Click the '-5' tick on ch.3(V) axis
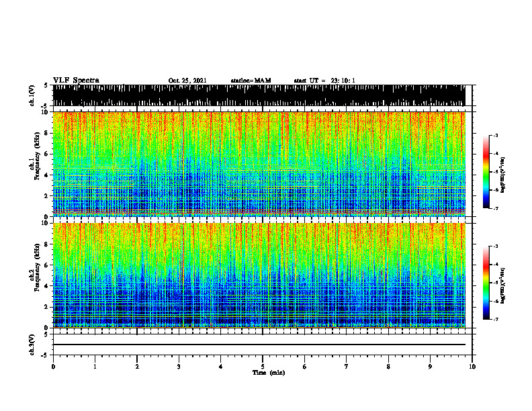 click(46, 355)
